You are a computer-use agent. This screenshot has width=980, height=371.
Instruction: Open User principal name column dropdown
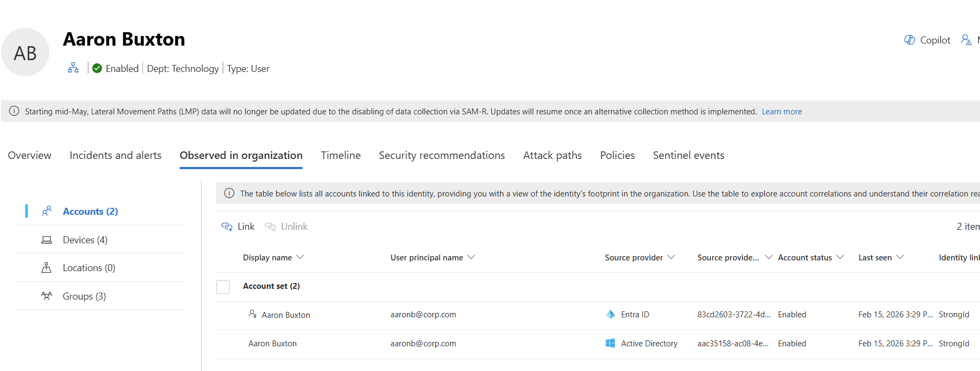pos(471,257)
